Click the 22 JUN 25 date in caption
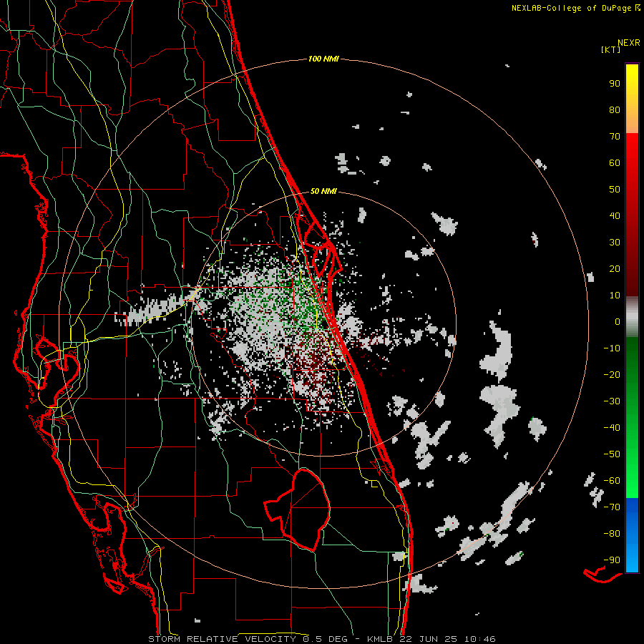The height and width of the screenshot is (644, 644). pyautogui.click(x=427, y=639)
